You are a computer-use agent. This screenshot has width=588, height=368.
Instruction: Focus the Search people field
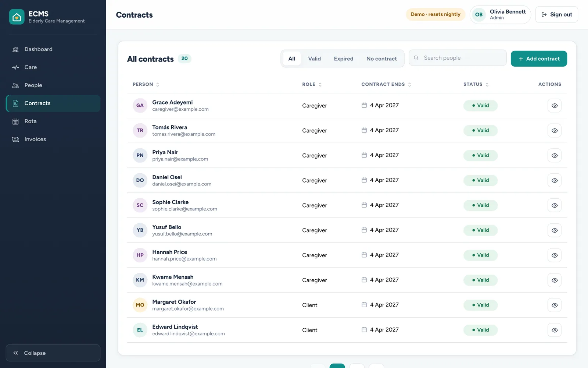coord(458,58)
